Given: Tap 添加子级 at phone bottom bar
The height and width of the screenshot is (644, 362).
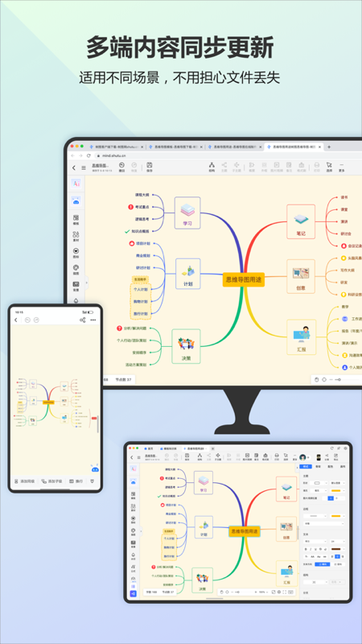Looking at the screenshot, I should (51, 481).
